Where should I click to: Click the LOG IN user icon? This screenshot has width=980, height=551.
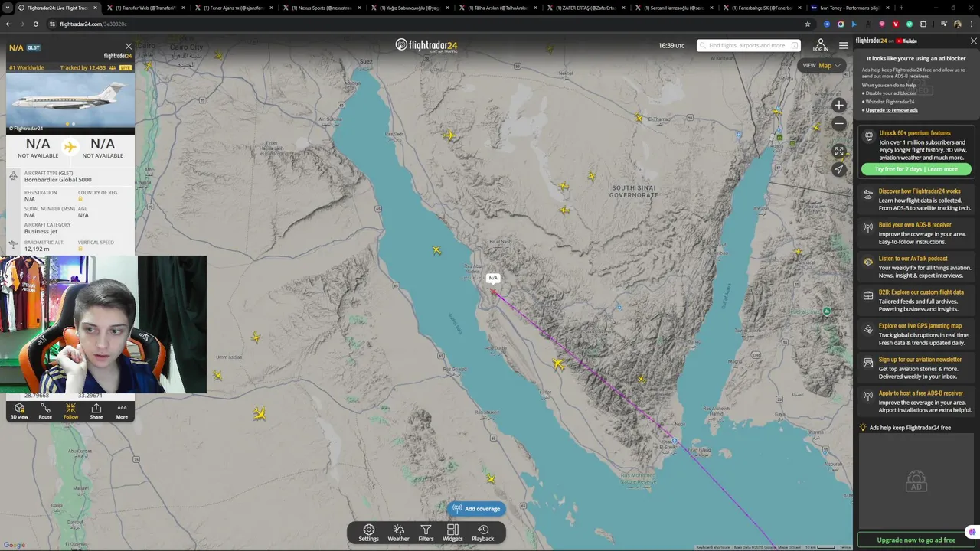point(821,45)
